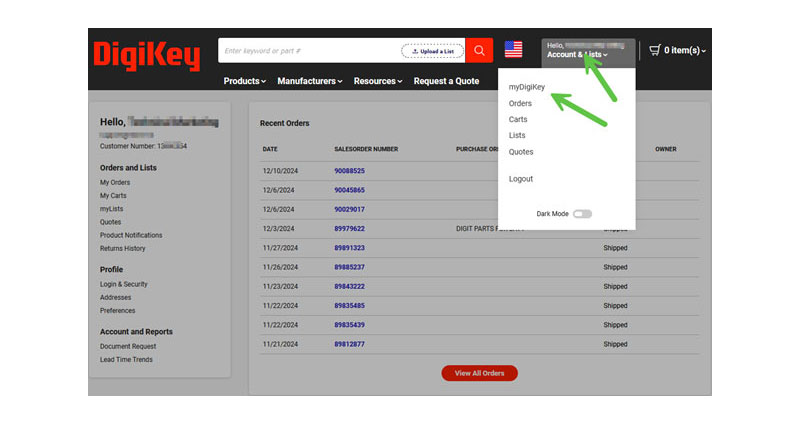Screen dimensions: 800x425
Task: Open sales order 90088525
Action: click(349, 171)
